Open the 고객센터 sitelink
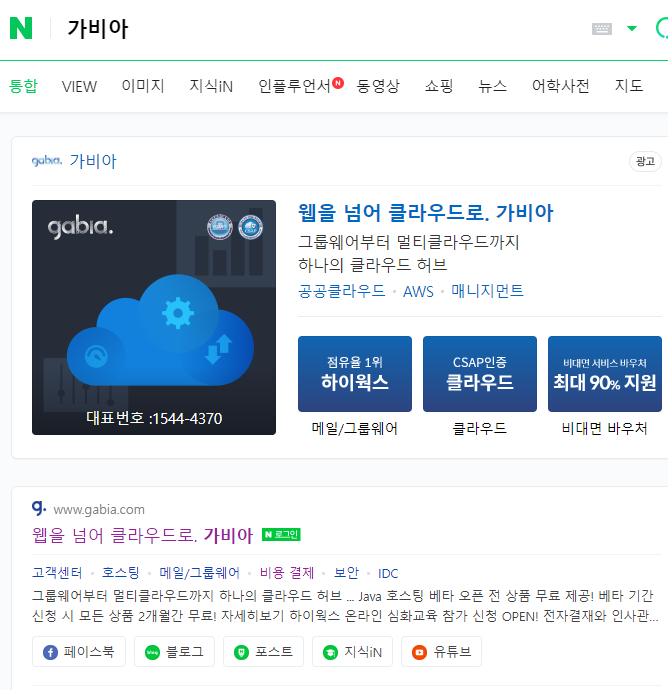The image size is (668, 690). click(x=57, y=573)
